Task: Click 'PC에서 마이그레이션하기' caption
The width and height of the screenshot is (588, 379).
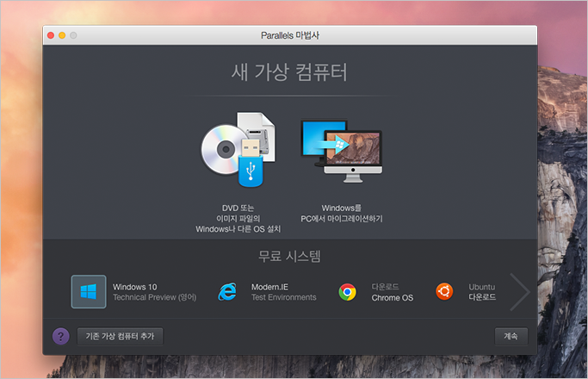Action: coord(342,219)
